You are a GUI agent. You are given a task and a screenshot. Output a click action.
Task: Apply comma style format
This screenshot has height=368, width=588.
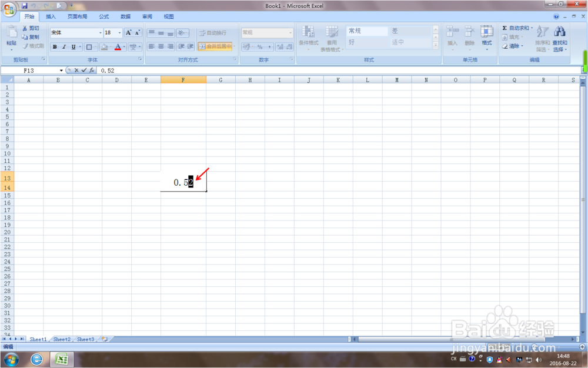pyautogui.click(x=269, y=47)
